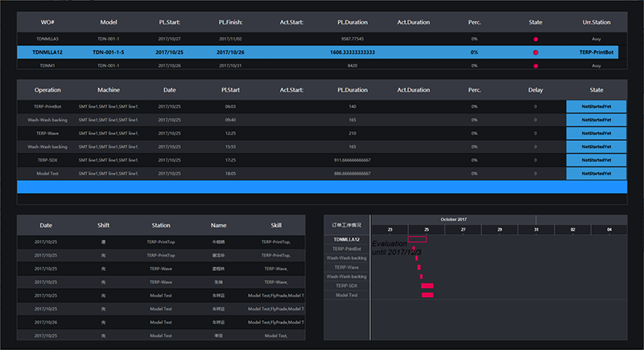Click the blue bar below the operations table
Viewport: 644px width, 350px height.
(322, 187)
